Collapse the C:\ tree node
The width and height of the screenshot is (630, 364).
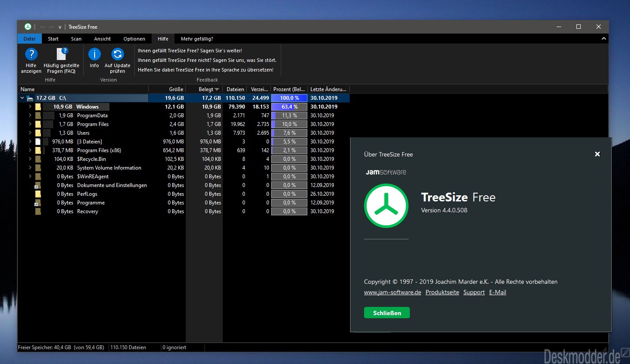click(22, 98)
